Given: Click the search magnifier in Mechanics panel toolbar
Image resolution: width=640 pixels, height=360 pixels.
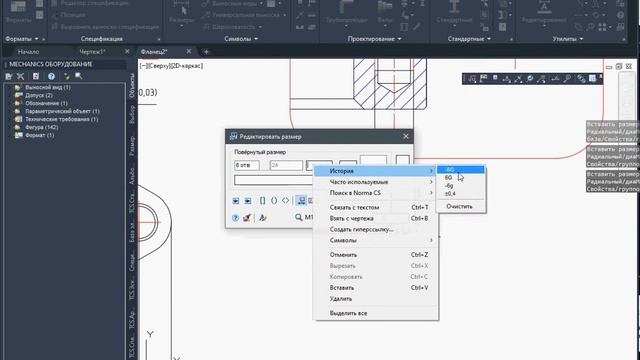Looking at the screenshot, I should pyautogui.click(x=79, y=76).
